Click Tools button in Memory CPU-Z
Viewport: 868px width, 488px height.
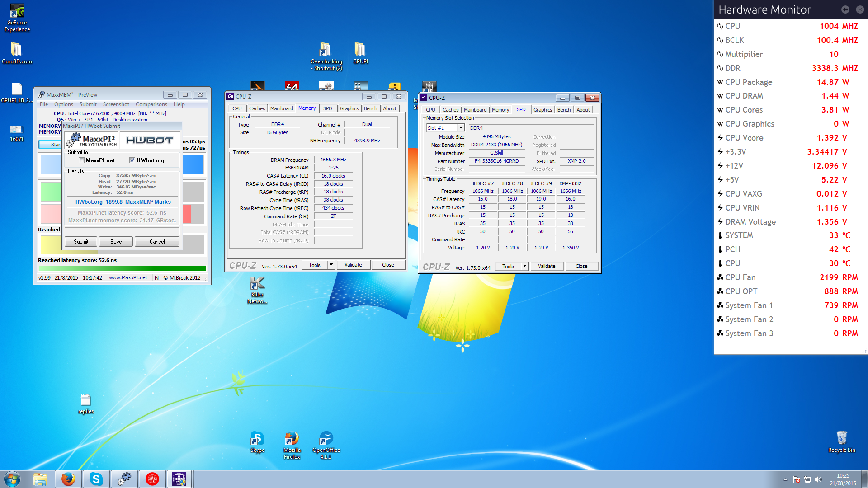315,265
